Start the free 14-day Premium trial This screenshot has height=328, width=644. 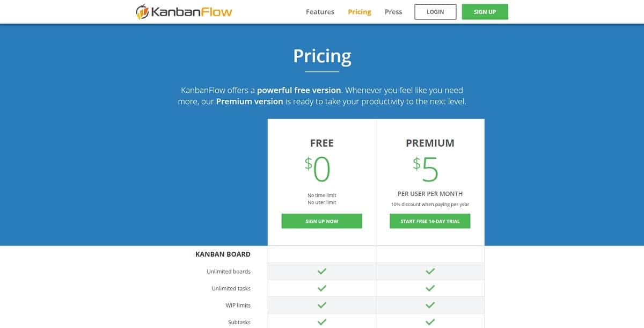pos(430,221)
